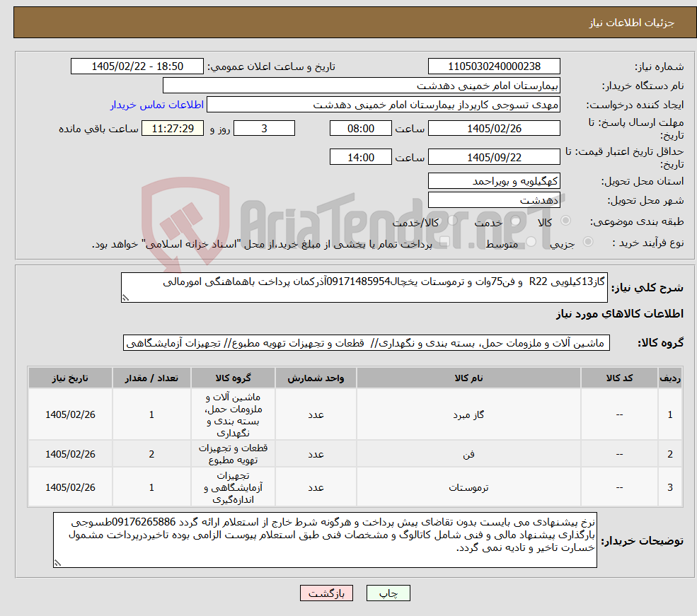
Task: Click the کد کالا column header
Action: tap(619, 378)
